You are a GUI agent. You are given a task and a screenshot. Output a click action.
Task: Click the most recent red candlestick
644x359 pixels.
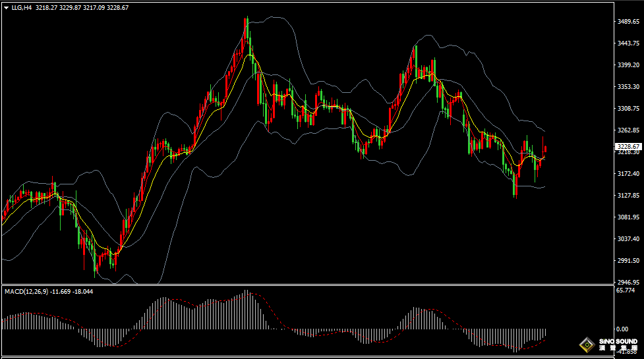pyautogui.click(x=545, y=150)
